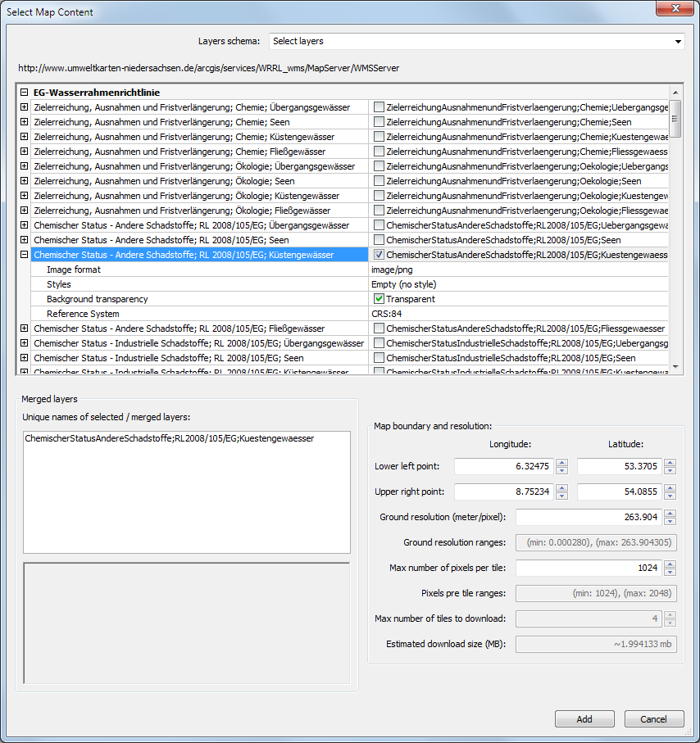Image resolution: width=700 pixels, height=743 pixels.
Task: Toggle the Transparent background checkbox
Action: point(379,299)
